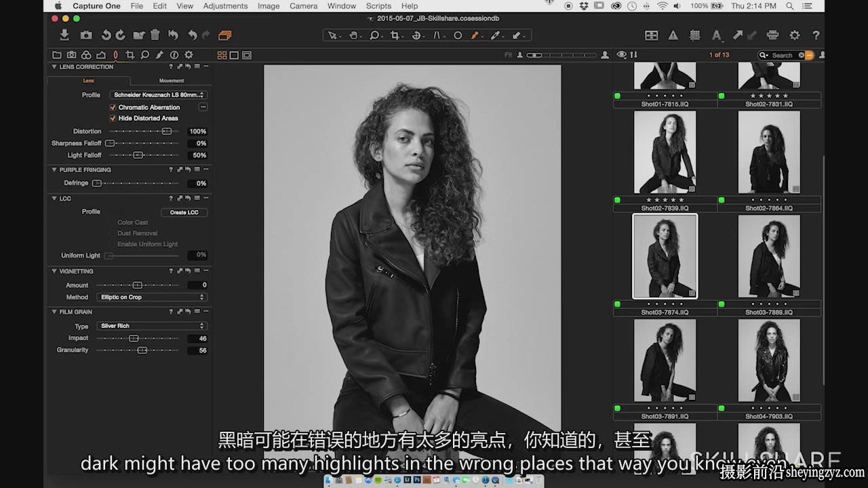The image size is (868, 488).
Task: Open the Adjustments menu
Action: [x=225, y=6]
